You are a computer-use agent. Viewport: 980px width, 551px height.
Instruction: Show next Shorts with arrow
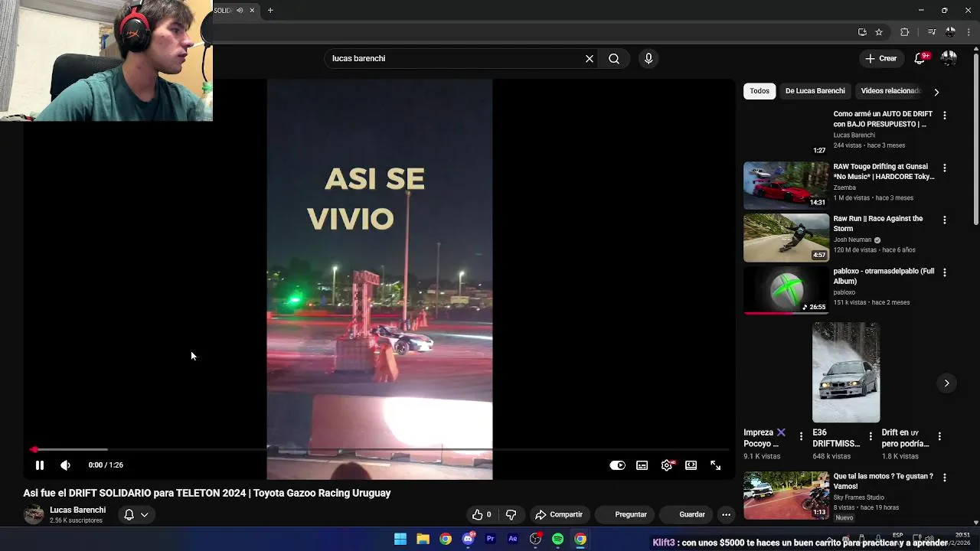(x=946, y=383)
